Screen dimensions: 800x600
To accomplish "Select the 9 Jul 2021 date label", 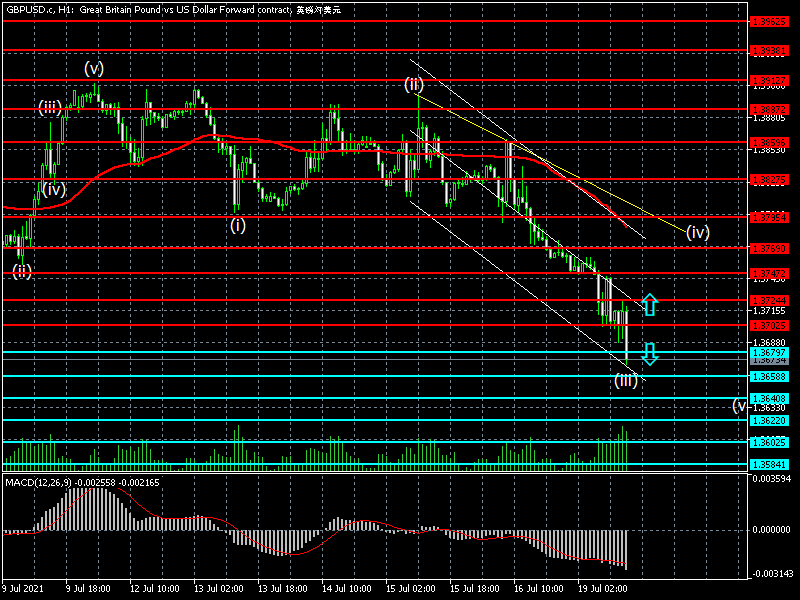I will tap(24, 590).
